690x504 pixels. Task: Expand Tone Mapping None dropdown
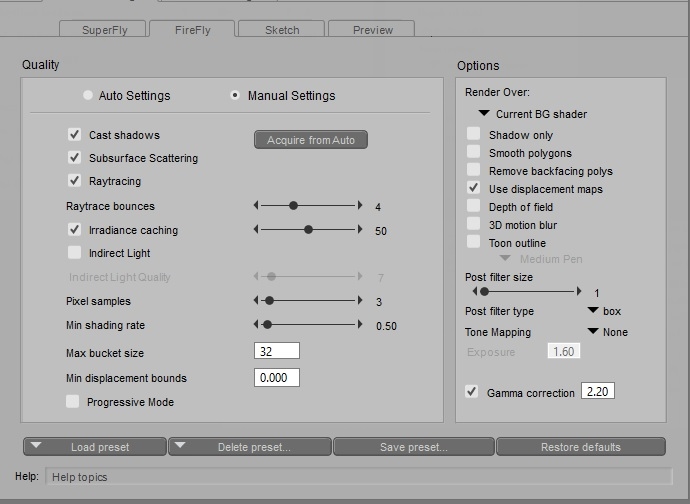click(x=606, y=332)
